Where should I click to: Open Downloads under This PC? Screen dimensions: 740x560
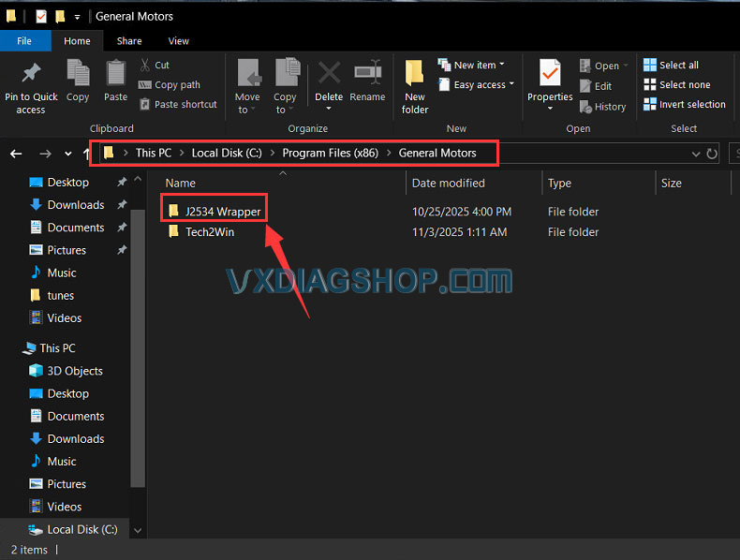tap(76, 439)
